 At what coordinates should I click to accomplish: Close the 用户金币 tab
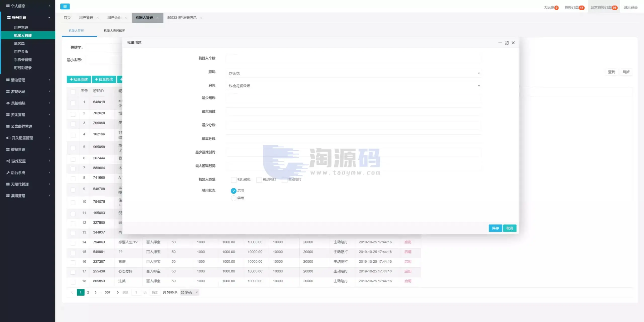[126, 18]
